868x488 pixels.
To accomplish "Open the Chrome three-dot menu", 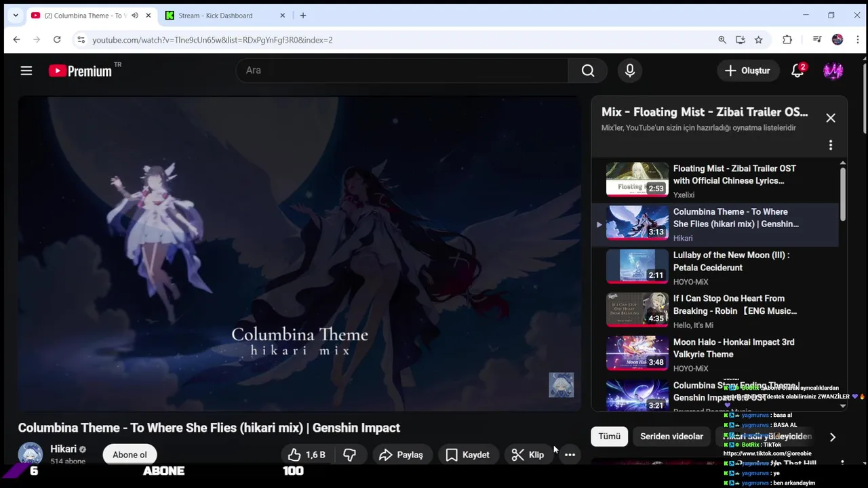I will [856, 40].
